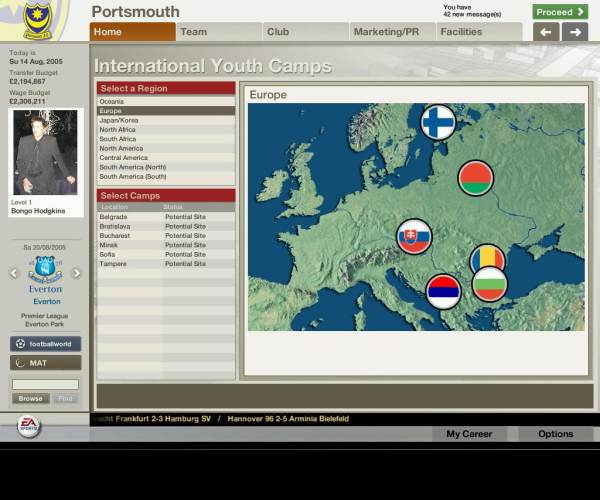
Task: Select the Japan/Korea region
Action: (x=166, y=120)
